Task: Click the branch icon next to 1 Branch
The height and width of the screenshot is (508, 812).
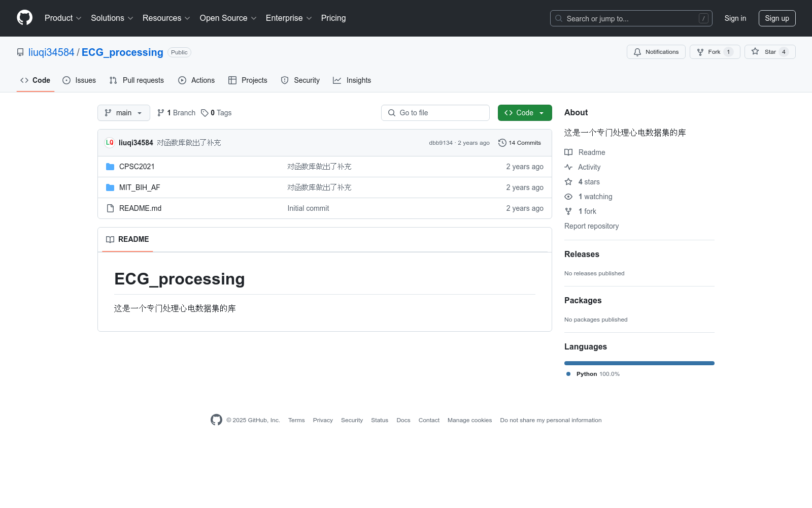Action: [x=161, y=113]
